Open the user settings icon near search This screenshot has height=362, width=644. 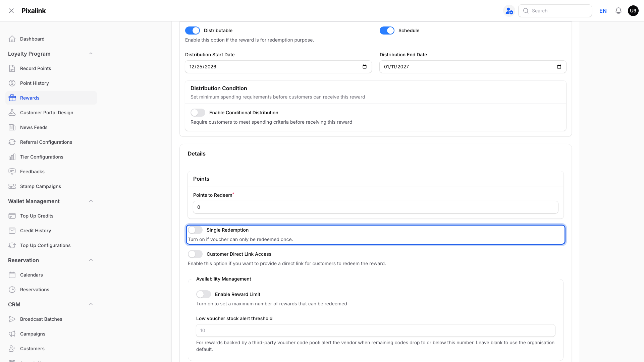coord(509,11)
